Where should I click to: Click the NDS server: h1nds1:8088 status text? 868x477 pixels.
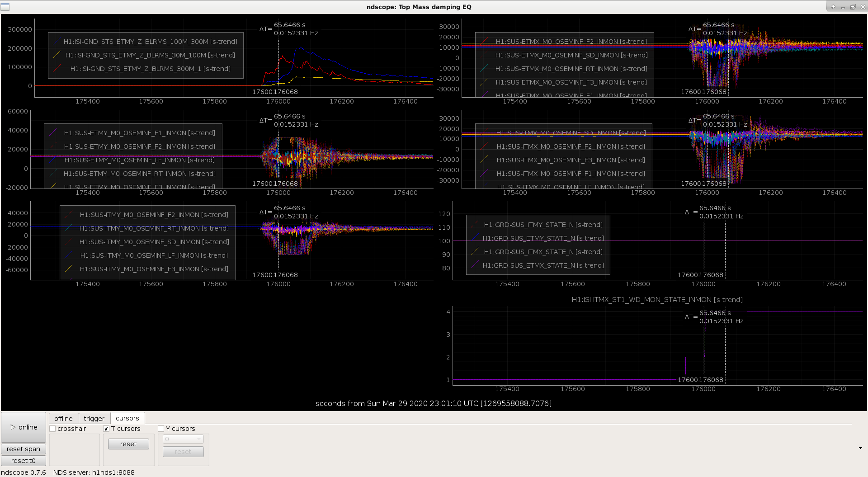[x=94, y=472]
